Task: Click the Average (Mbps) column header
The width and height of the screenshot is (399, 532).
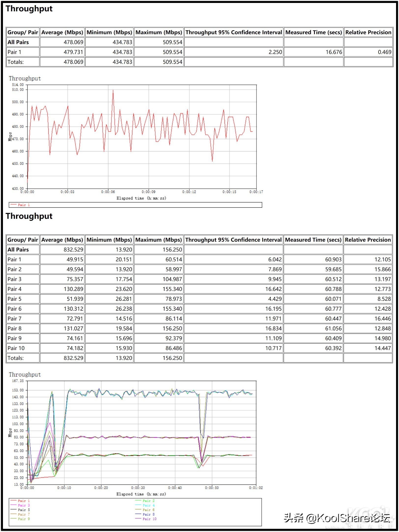Action: point(61,32)
